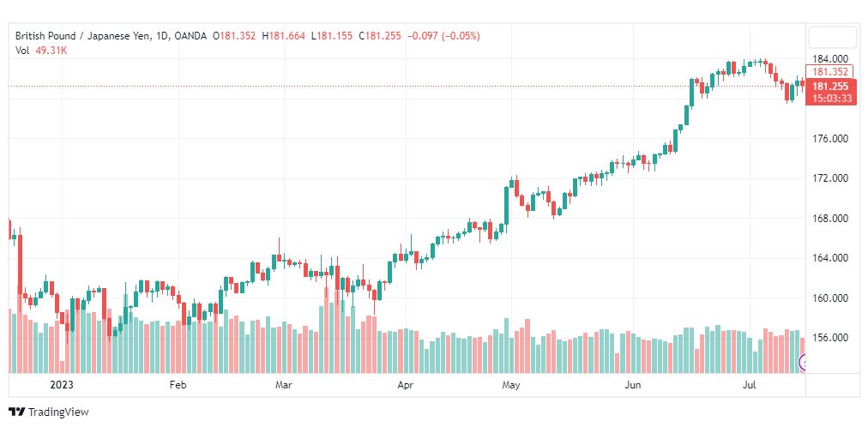Select the British Pound / Japanese Yen symbol title
868x427 pixels.
point(81,36)
